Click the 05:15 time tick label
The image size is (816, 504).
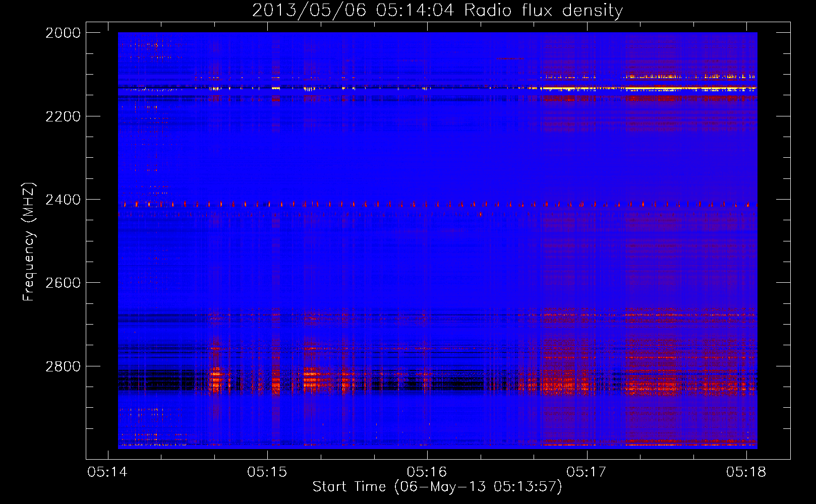click(x=267, y=472)
